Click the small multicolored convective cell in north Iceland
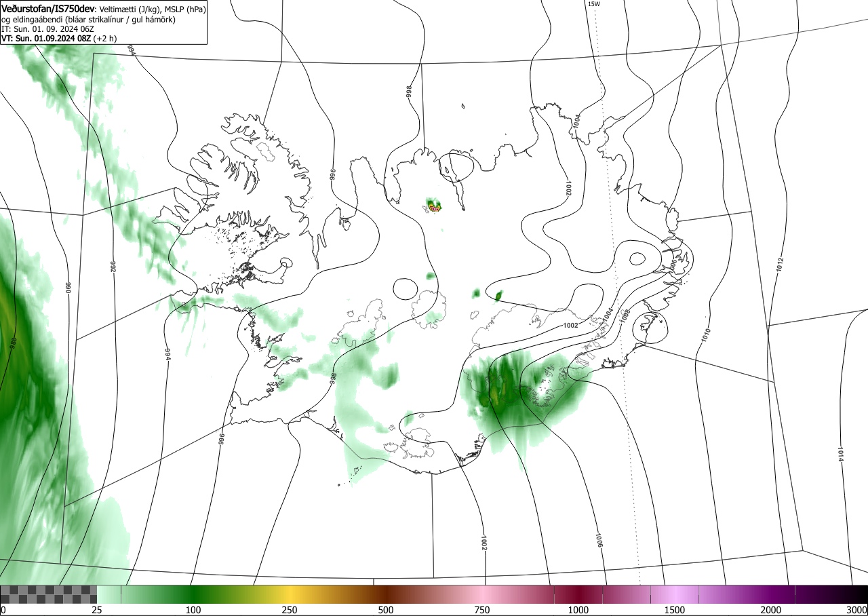Image resolution: width=868 pixels, height=616 pixels. [x=433, y=206]
